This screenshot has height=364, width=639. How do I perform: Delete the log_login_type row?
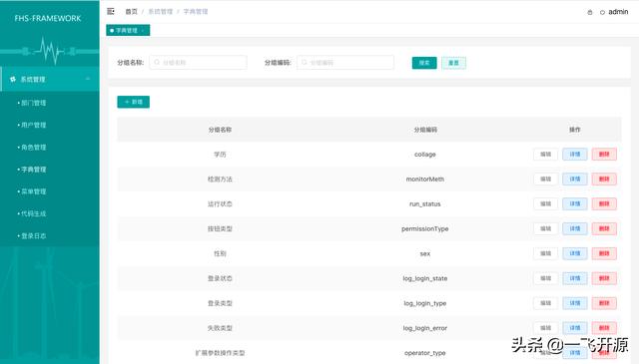pyautogui.click(x=604, y=303)
